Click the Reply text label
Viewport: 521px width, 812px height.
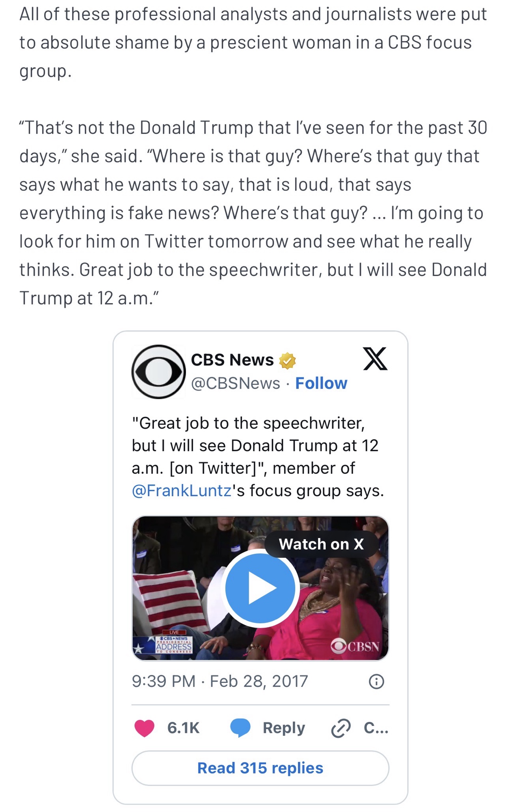284,728
